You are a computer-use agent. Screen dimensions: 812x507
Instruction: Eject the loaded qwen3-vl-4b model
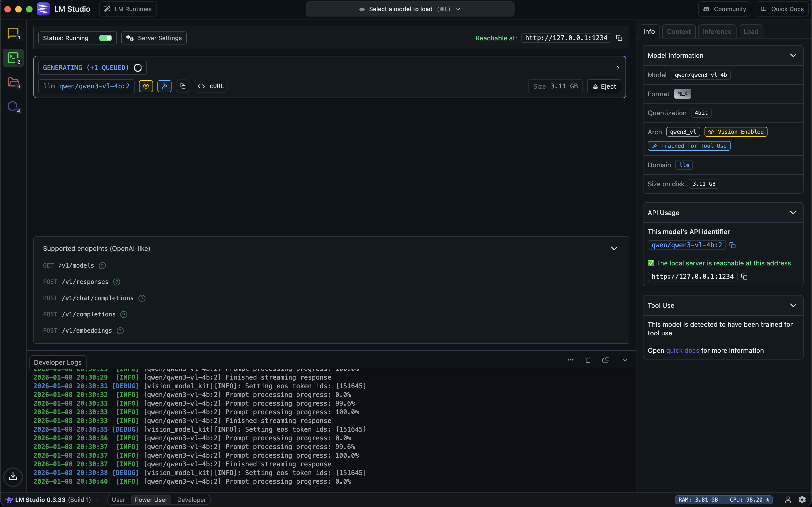604,86
